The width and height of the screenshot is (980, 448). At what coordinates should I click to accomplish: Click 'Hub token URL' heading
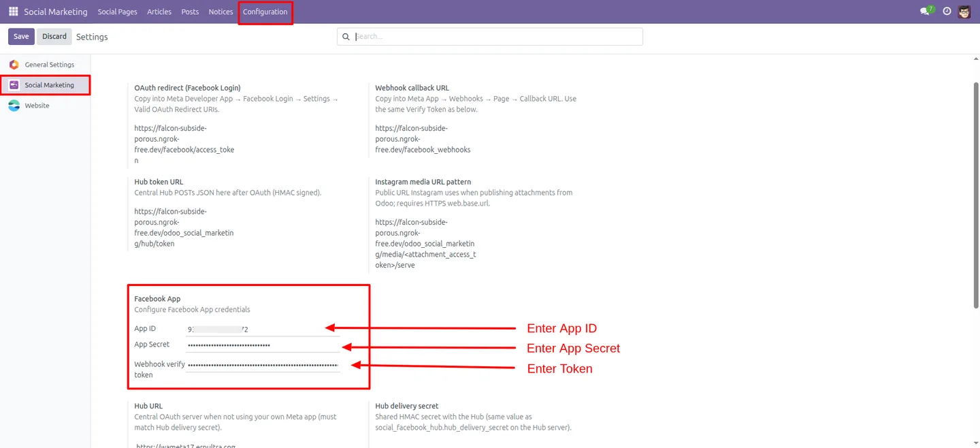(159, 182)
